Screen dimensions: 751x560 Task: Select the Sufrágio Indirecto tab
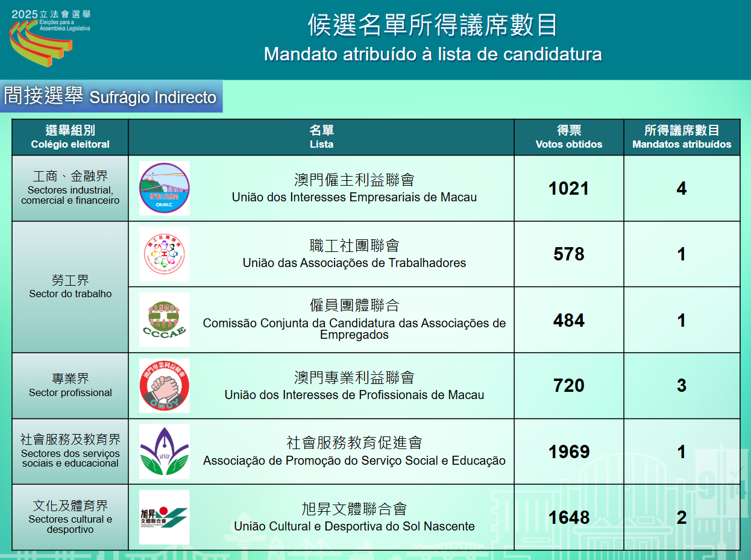click(x=111, y=96)
